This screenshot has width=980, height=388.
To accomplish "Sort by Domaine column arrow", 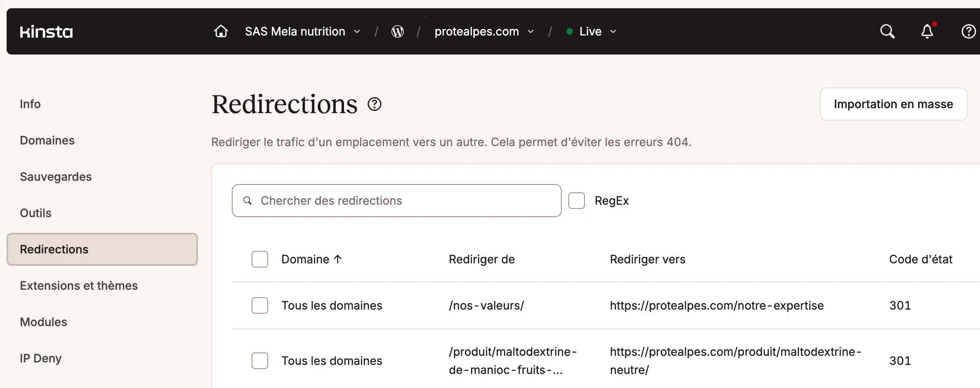I will click(x=338, y=259).
